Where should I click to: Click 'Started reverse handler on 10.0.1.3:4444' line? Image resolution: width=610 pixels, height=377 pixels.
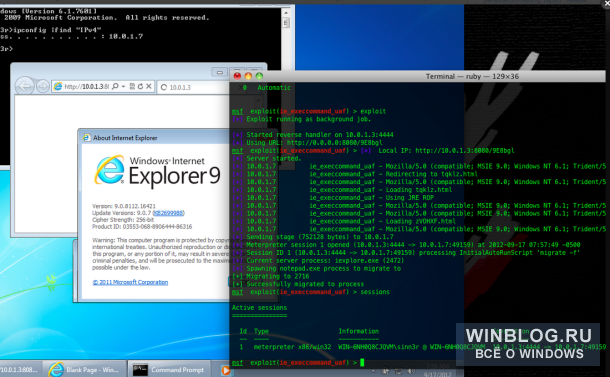(320, 135)
